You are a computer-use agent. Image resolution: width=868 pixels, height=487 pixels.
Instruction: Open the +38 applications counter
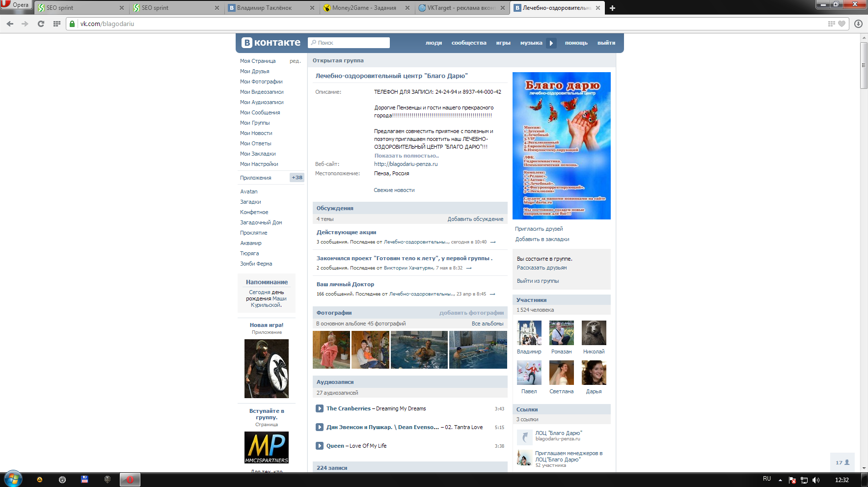[297, 178]
